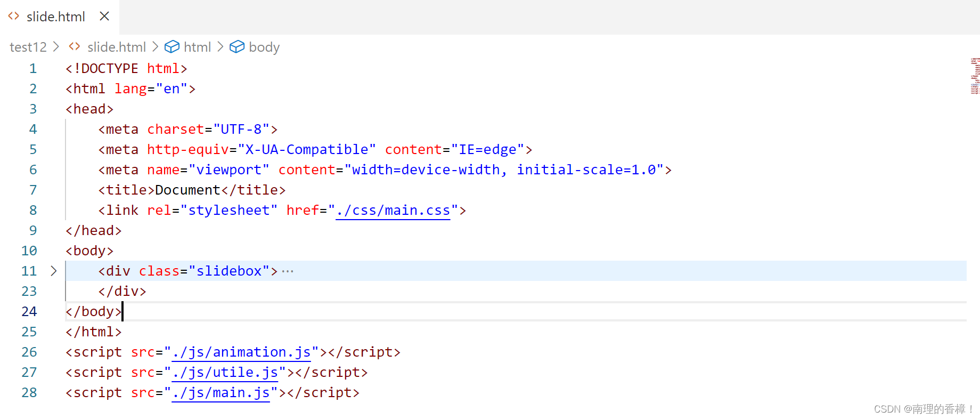
Task: Place cursor on <!DOCTYPE html> line
Action: (x=126, y=69)
